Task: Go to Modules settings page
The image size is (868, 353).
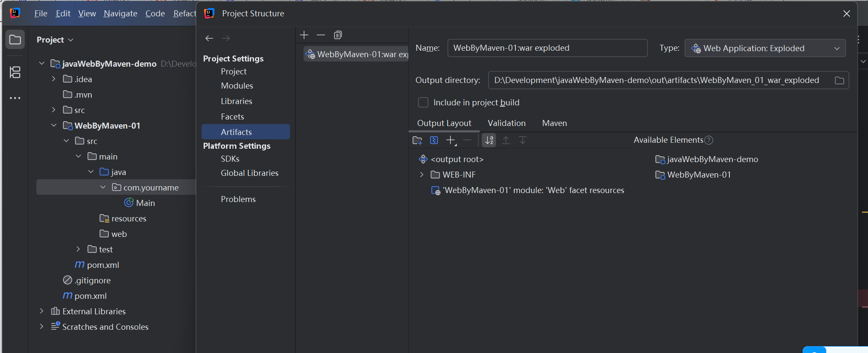Action: tap(237, 86)
